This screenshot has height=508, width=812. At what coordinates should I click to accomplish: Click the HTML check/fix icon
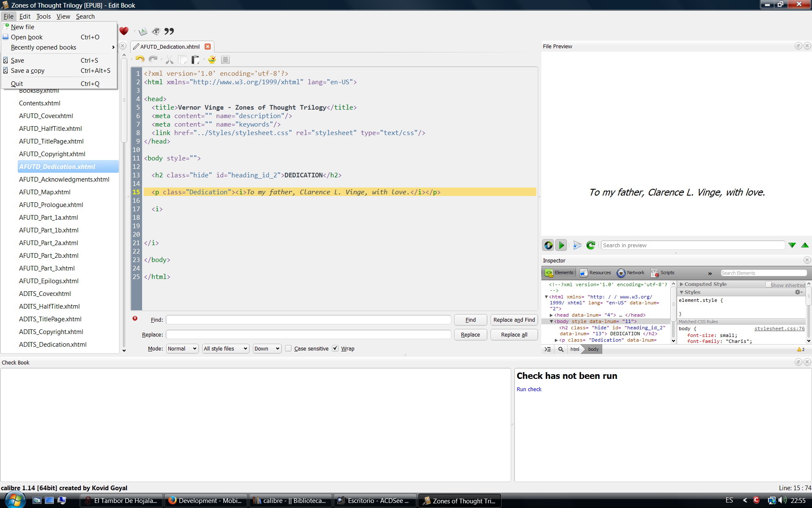pos(212,60)
